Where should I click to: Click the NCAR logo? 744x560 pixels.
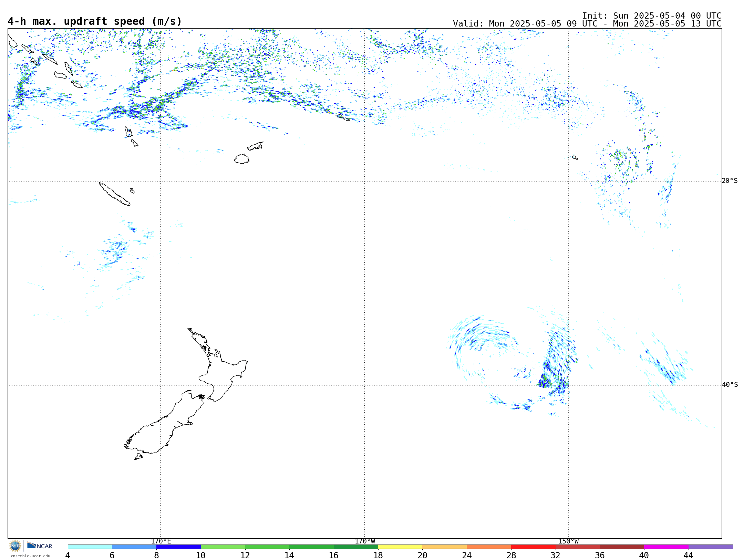click(40, 546)
